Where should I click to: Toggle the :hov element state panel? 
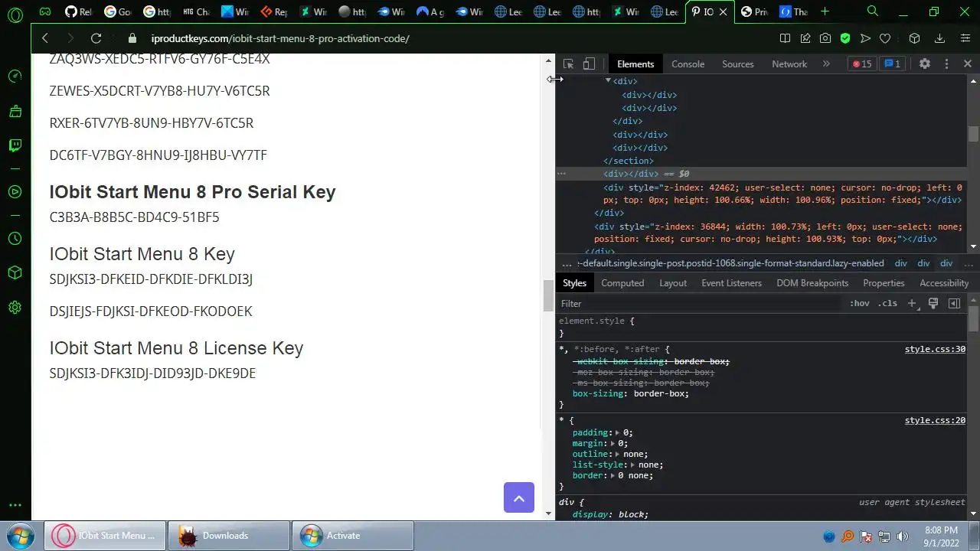coord(860,304)
